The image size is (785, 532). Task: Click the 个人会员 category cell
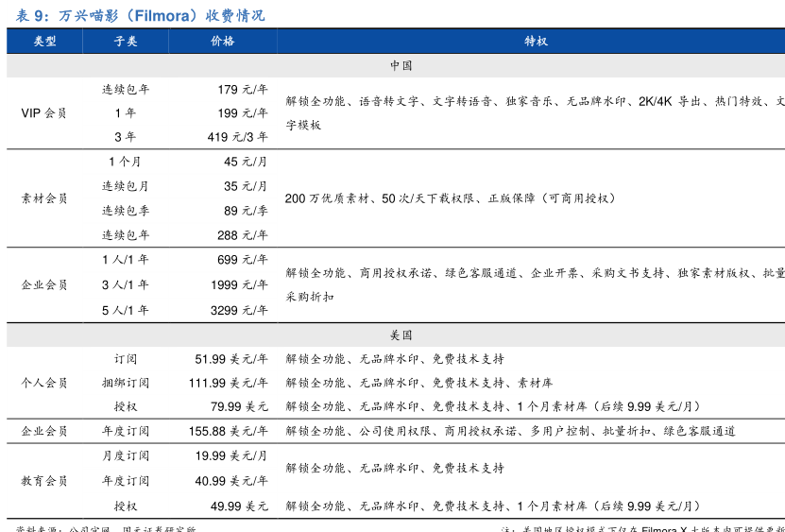pos(44,383)
